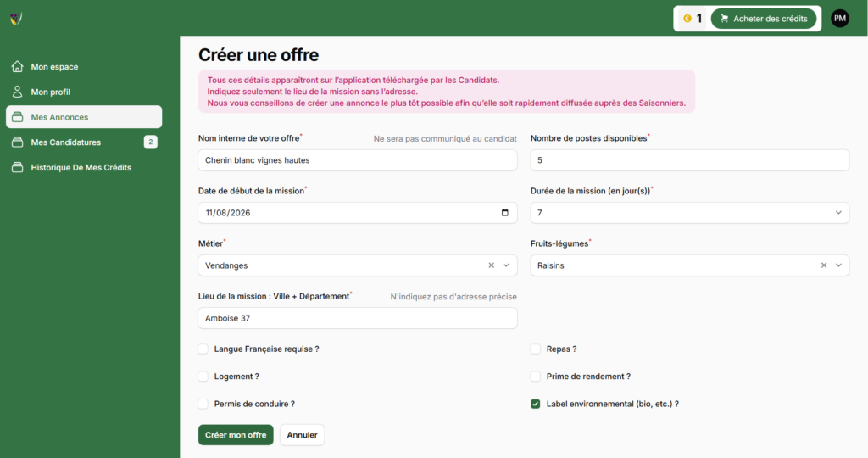Click the Annuler button
This screenshot has width=868, height=458.
(302, 435)
